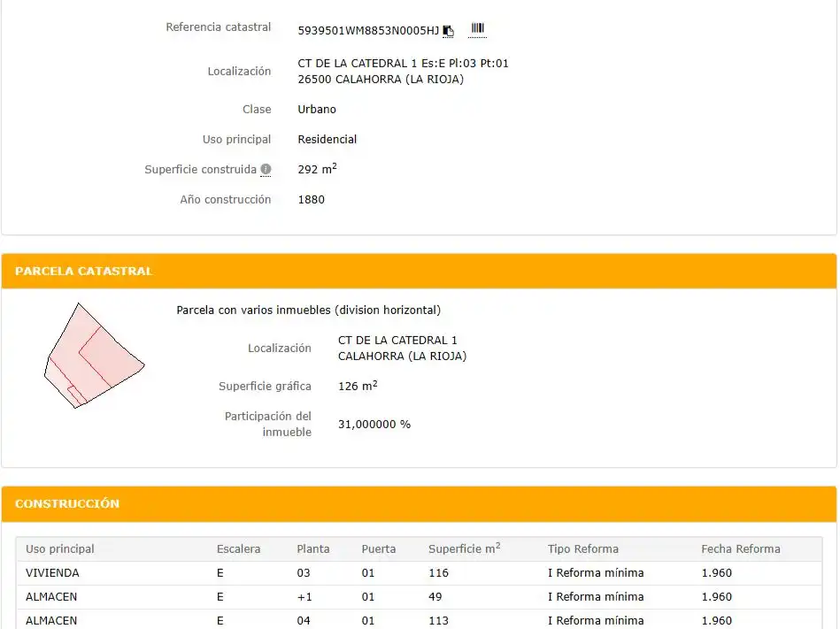Select surface 113 in ALMACEN row
Image resolution: width=840 pixels, height=629 pixels.
click(x=438, y=621)
